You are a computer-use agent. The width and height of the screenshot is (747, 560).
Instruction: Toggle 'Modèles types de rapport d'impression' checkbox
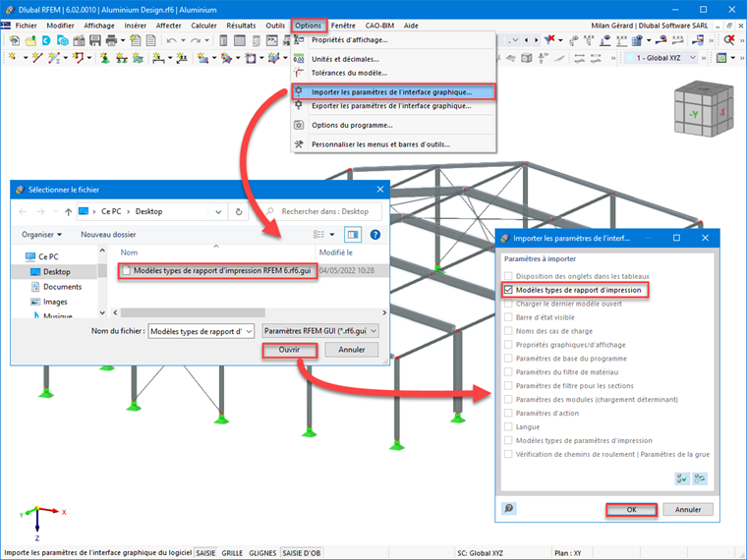click(x=508, y=290)
